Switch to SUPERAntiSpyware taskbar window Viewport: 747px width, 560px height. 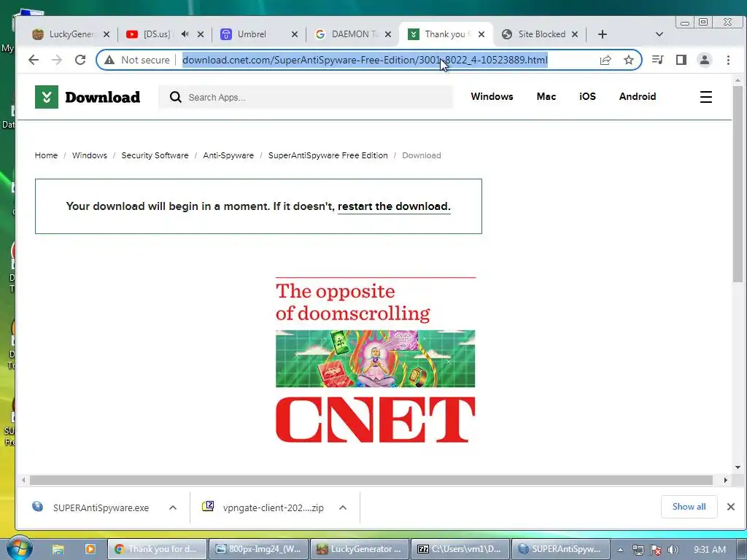(x=560, y=549)
